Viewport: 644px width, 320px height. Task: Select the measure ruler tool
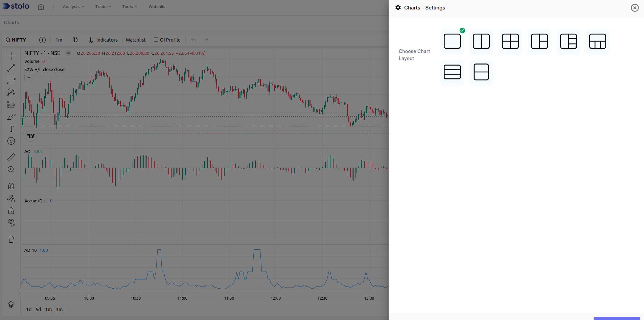(11, 157)
